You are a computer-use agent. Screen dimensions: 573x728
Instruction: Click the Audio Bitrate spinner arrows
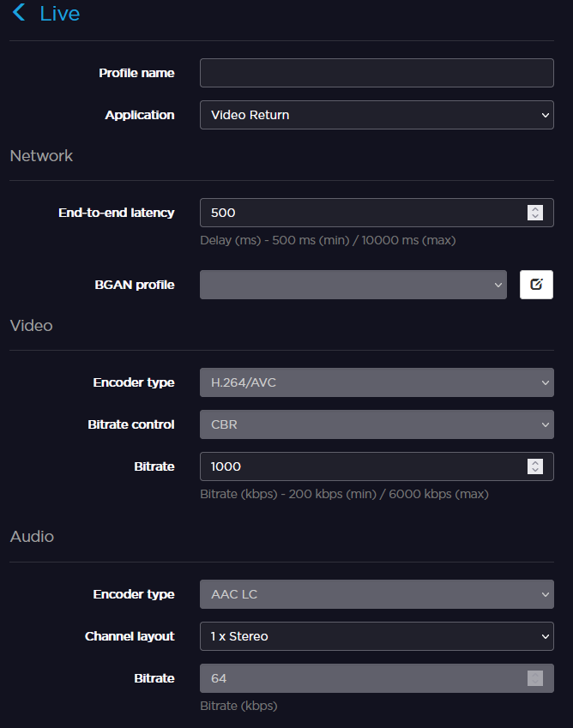[x=535, y=678]
